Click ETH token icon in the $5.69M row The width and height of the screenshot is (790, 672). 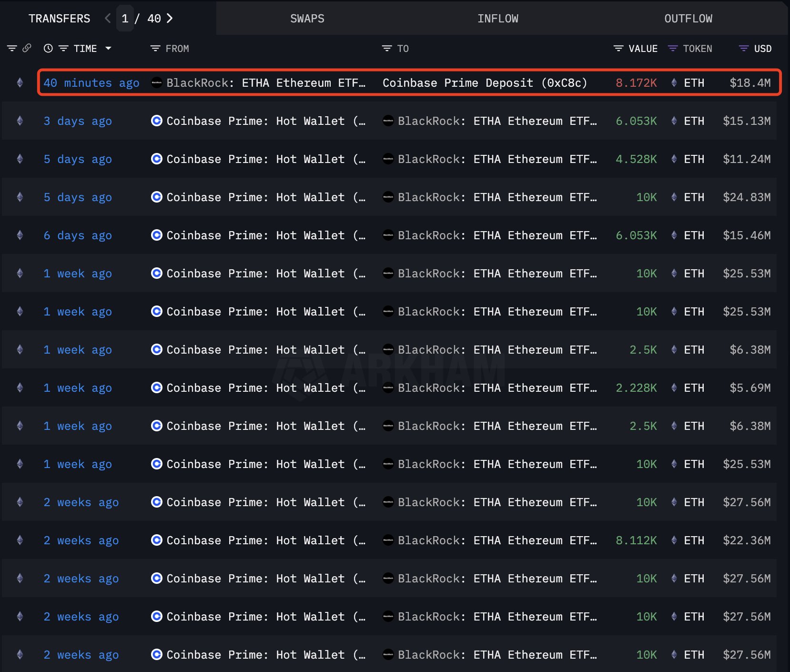point(674,387)
